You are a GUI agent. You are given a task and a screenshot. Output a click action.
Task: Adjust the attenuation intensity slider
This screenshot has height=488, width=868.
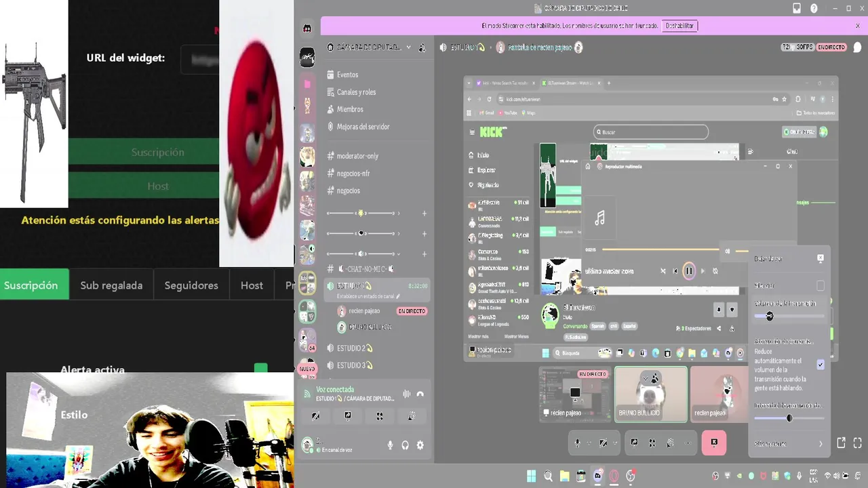click(789, 418)
